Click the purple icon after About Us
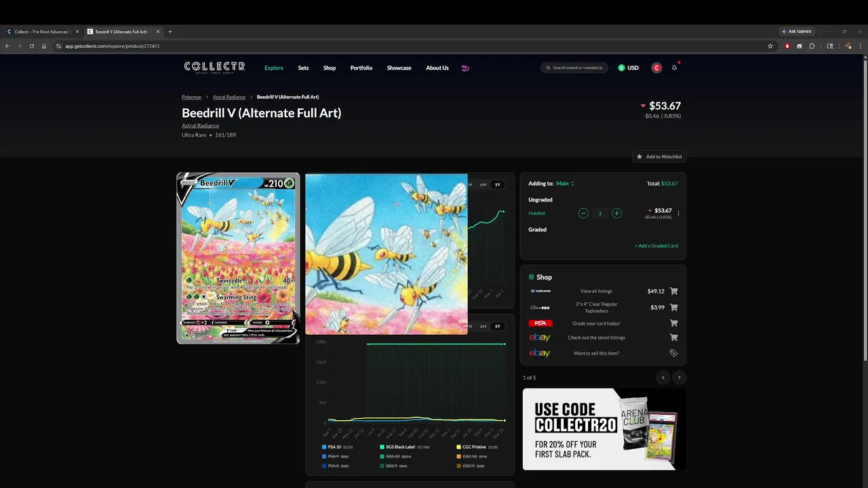Image resolution: width=868 pixels, height=488 pixels. coord(465,68)
